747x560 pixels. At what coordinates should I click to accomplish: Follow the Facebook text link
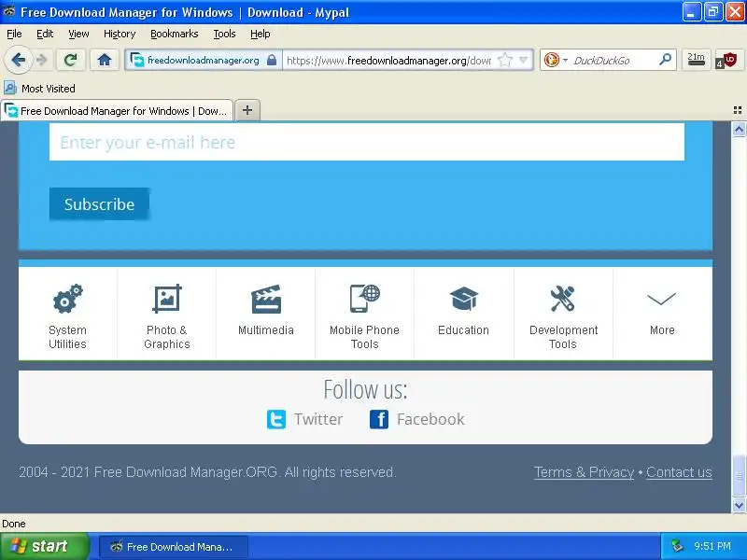(x=430, y=419)
